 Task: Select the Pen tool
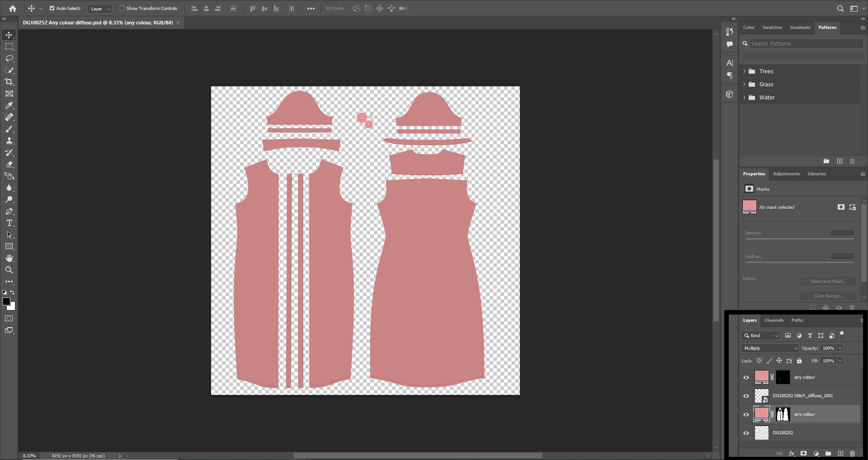9,211
